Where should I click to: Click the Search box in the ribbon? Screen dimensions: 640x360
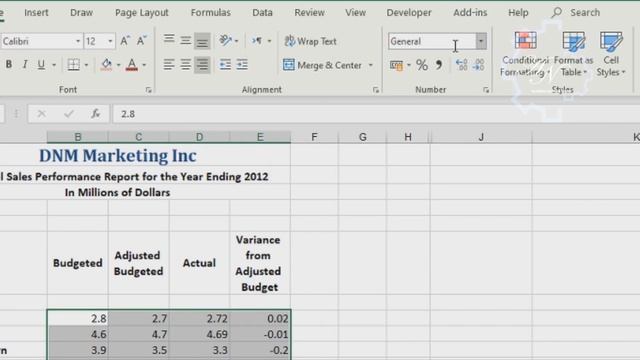click(x=576, y=13)
